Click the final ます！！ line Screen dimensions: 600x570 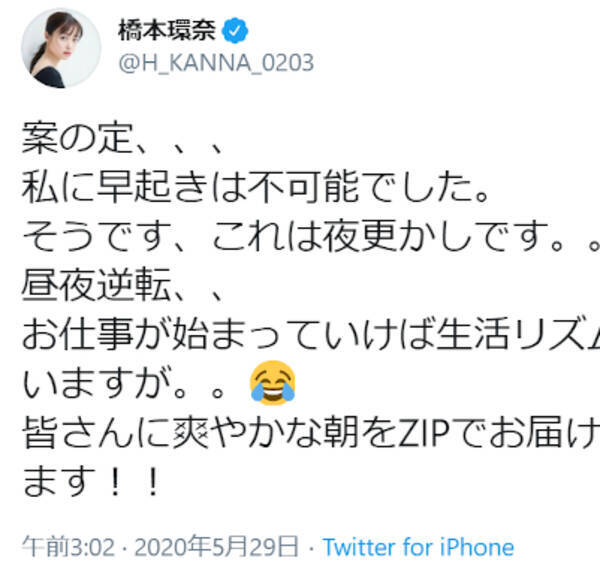point(91,482)
